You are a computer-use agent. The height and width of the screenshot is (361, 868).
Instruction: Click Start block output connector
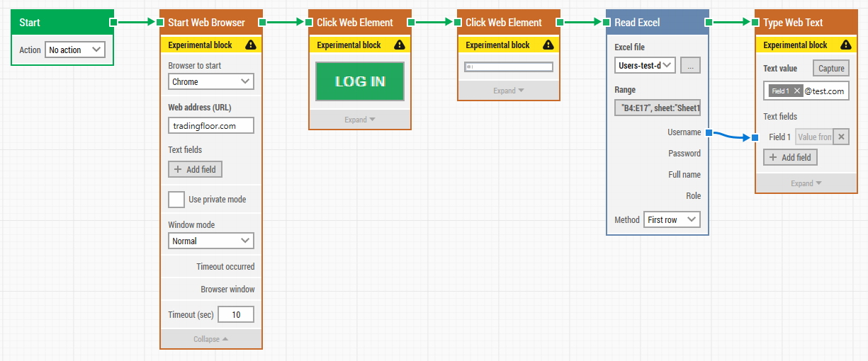(x=113, y=23)
